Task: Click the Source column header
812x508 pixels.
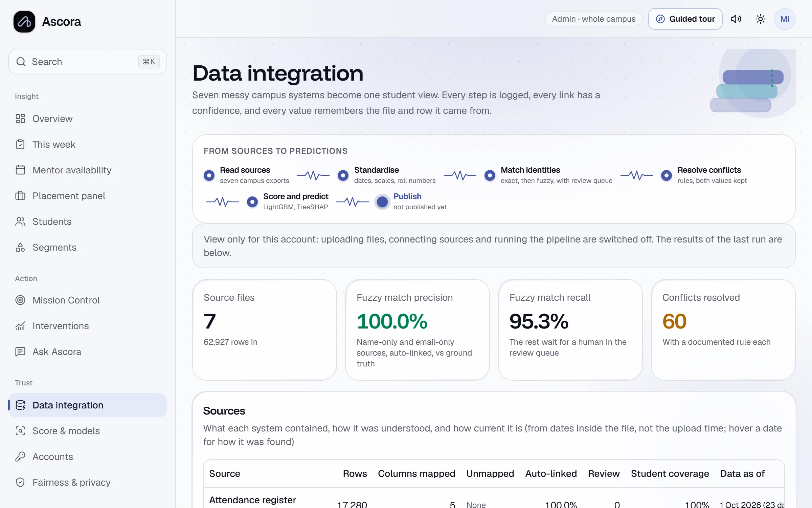Action: coord(225,473)
